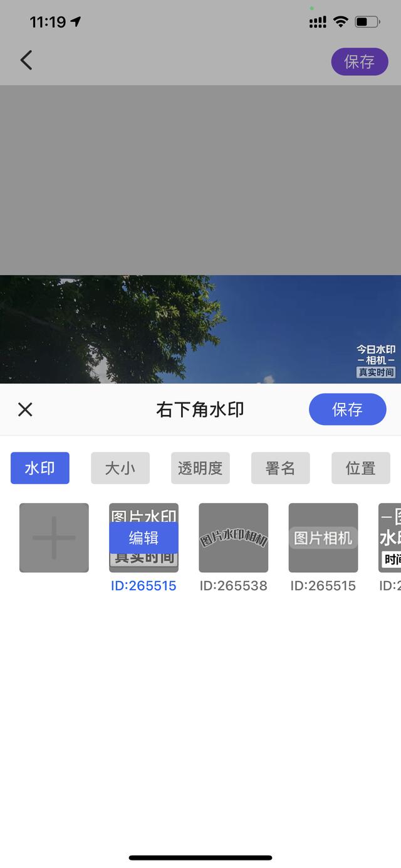
Task: Tap the back arrow icon
Action: click(x=26, y=60)
